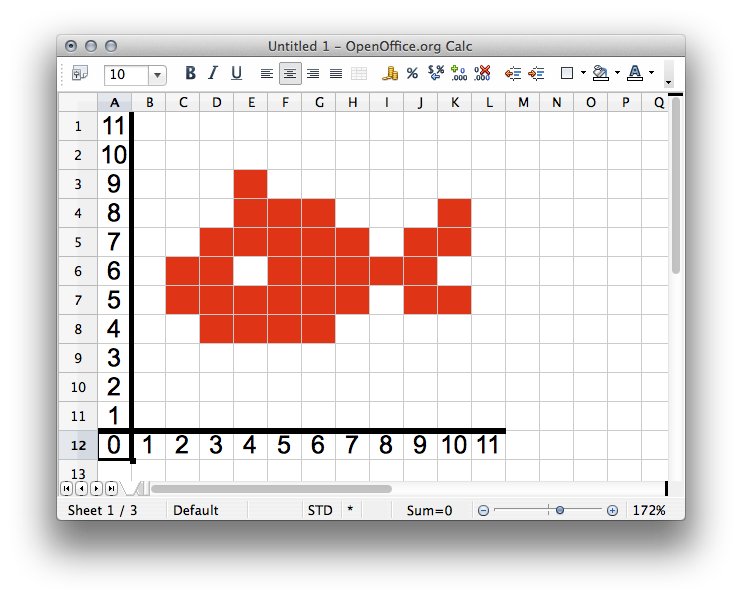Screen dimensions: 742x599
Task: Click the document modified asterisk indicator
Action: [x=351, y=510]
